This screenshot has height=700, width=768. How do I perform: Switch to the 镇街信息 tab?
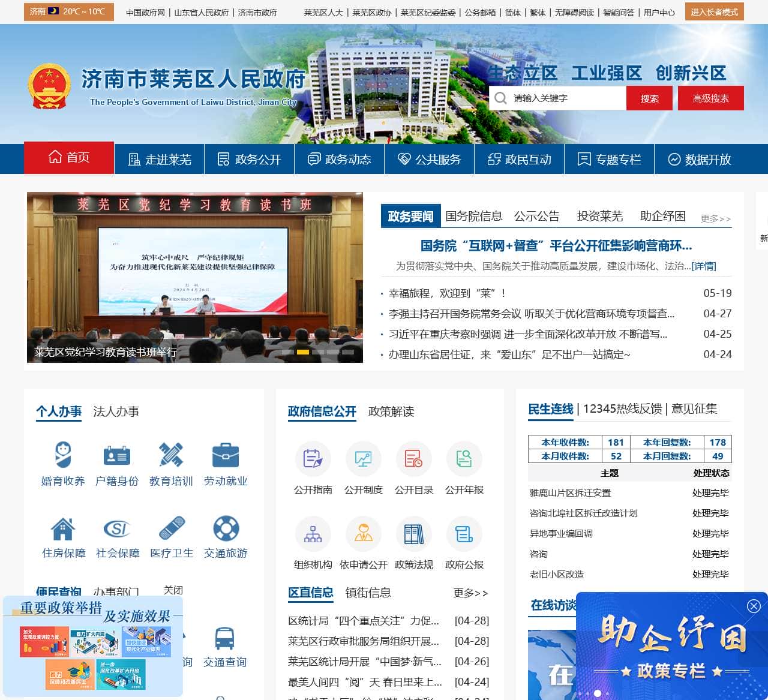click(x=368, y=593)
